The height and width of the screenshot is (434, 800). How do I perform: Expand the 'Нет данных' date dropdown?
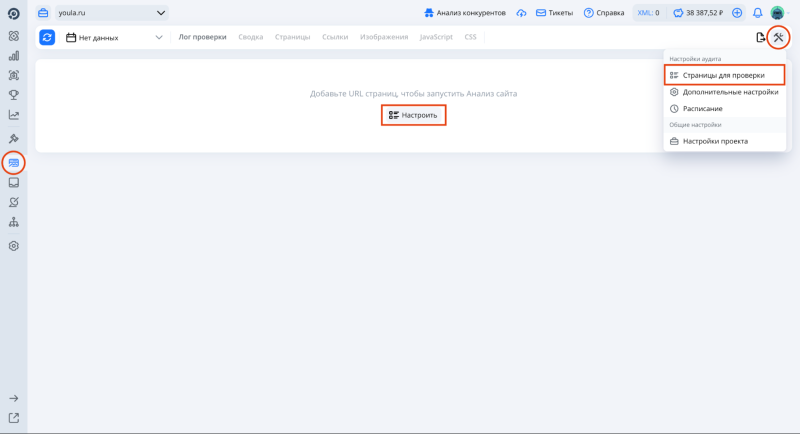coord(113,37)
